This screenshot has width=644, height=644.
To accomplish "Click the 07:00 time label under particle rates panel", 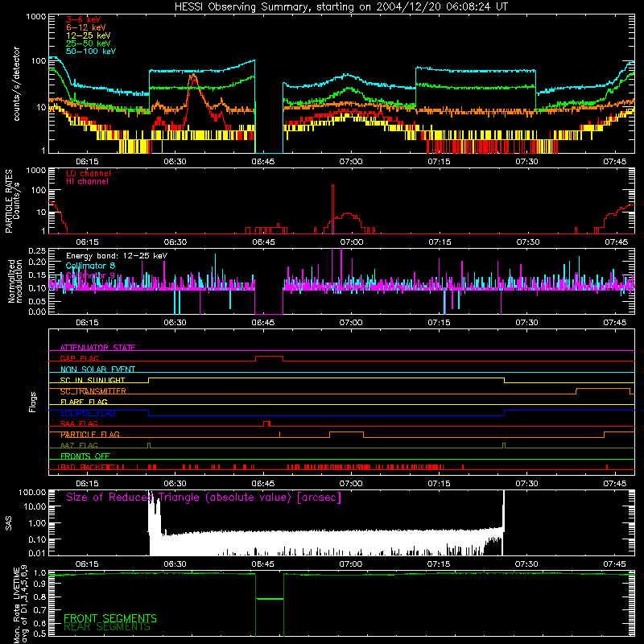I will [352, 242].
